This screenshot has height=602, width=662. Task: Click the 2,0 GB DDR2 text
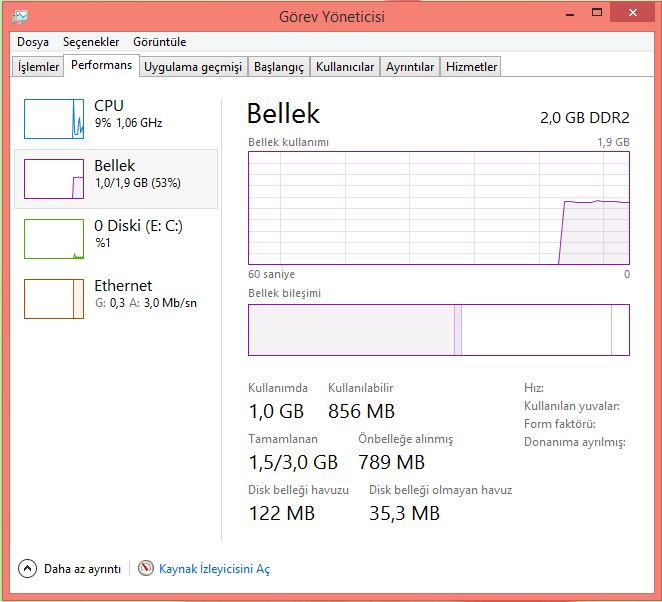585,117
